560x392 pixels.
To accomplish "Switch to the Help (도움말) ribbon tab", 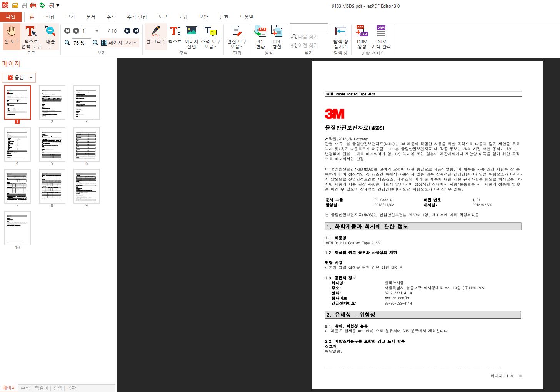I will click(x=247, y=17).
